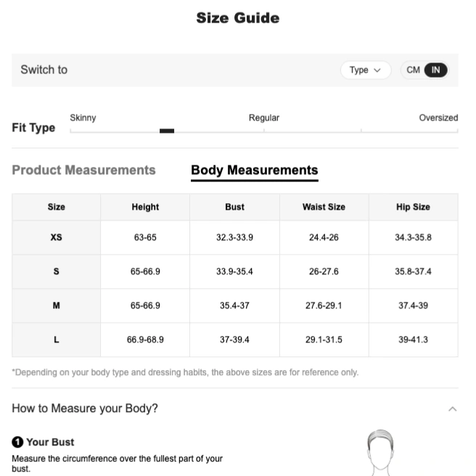Screen dimensions: 476x476
Task: Select the Body Measurements tab
Action: 255,171
